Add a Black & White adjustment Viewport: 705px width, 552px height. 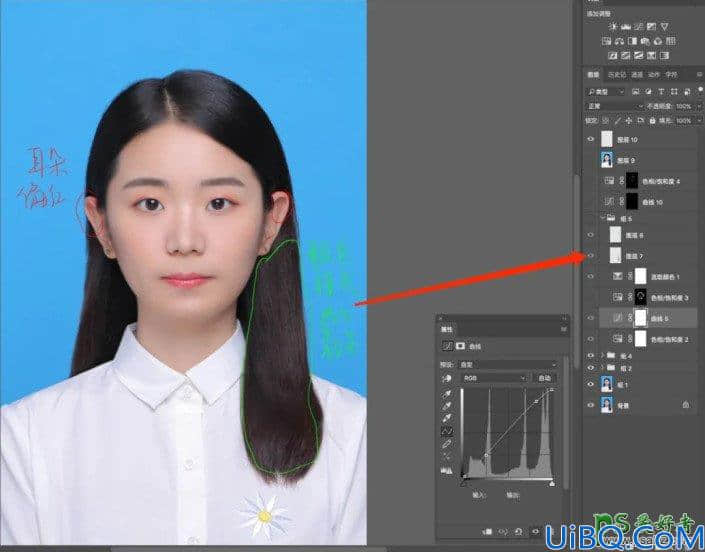tap(632, 41)
